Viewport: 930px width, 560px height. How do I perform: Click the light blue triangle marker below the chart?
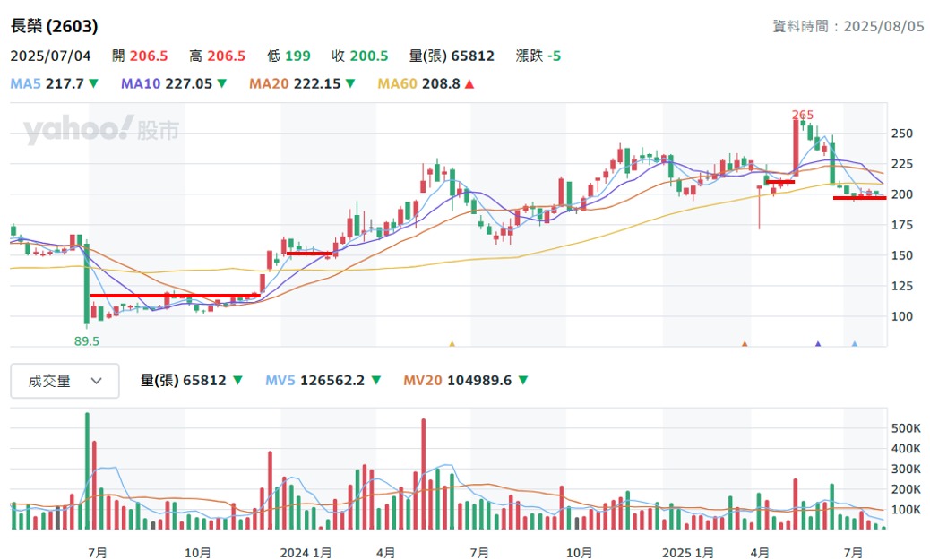[855, 343]
